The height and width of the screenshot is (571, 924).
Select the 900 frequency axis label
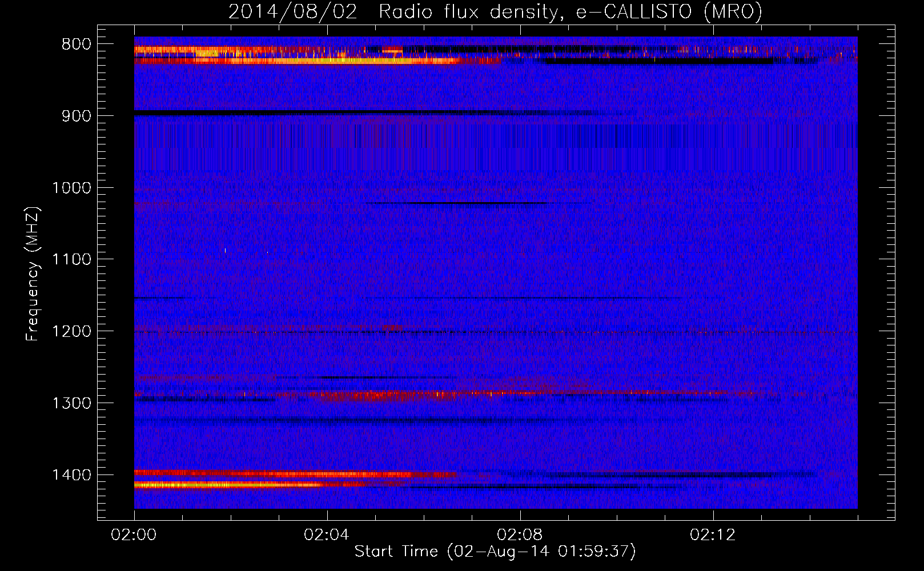tap(76, 116)
